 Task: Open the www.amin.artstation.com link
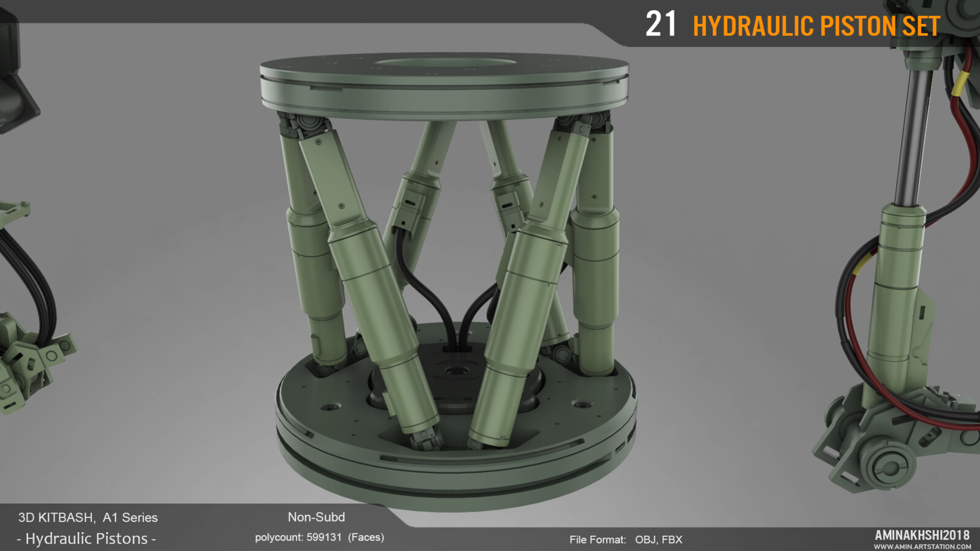point(922,547)
